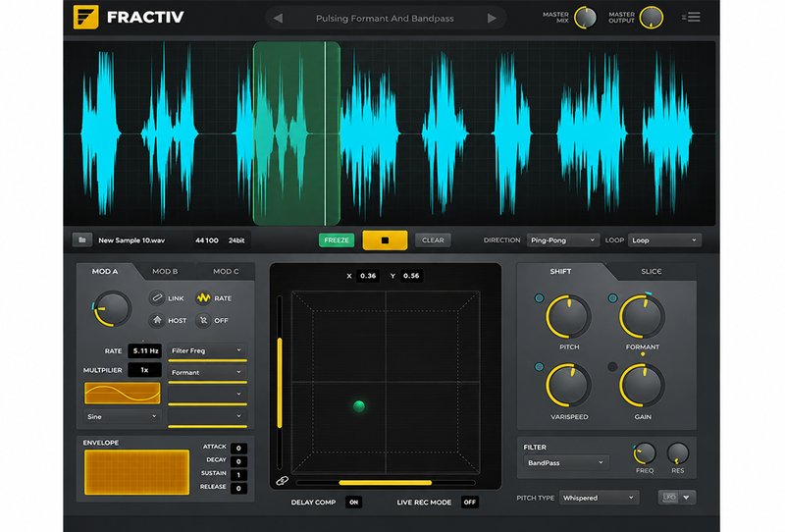Click the Formant knob
Image resolution: width=785 pixels, height=532 pixels.
pos(643,317)
